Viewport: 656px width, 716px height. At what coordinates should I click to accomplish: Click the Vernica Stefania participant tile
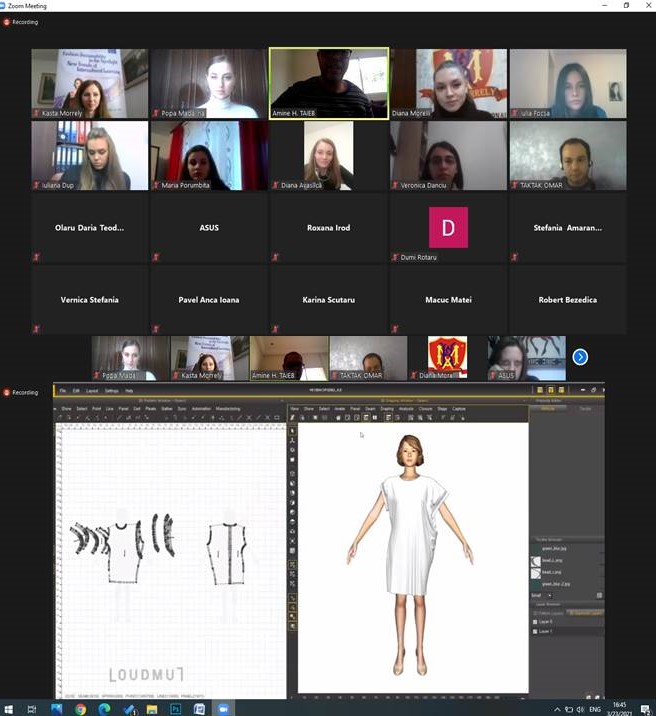pyautogui.click(x=89, y=300)
